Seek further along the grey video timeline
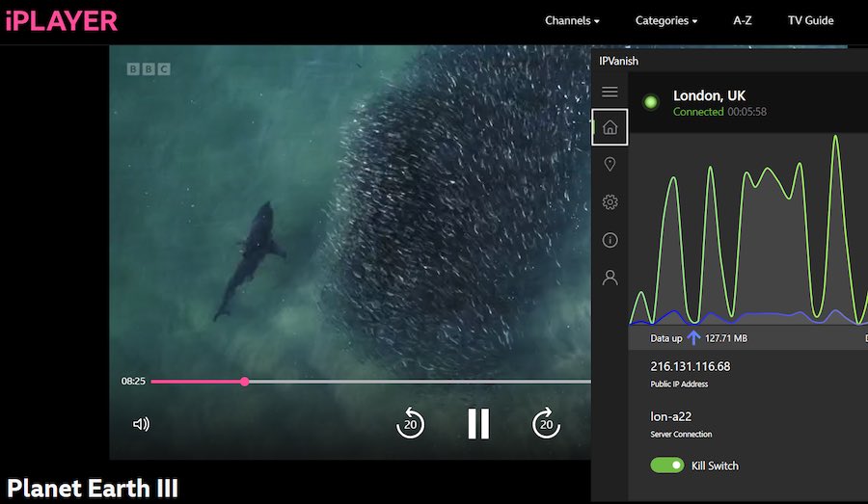Viewport: 868px width, 504px height. click(420, 382)
